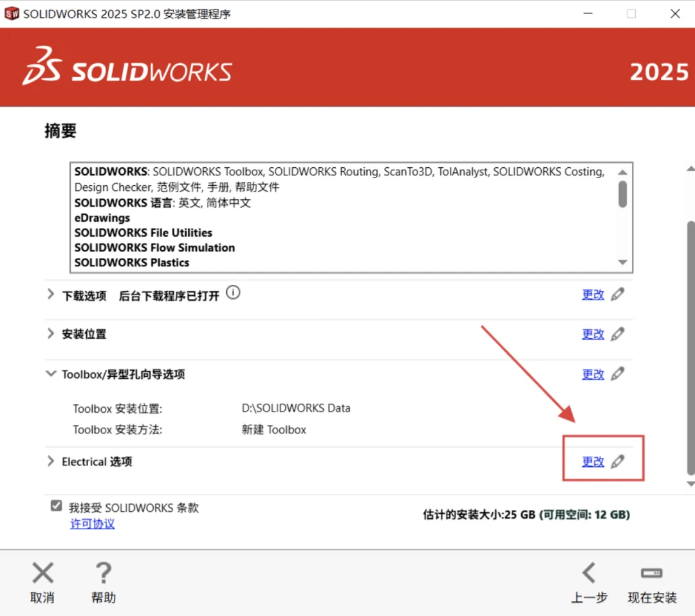
Task: Select SOLIDWORKS Flow Simulation entry
Action: coord(154,248)
